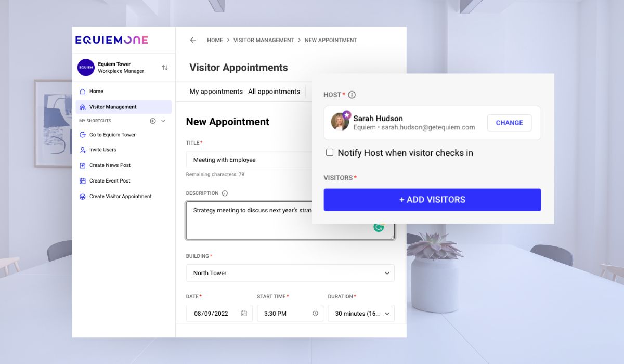Open the Duration dropdown showing 30 minutes
This screenshot has width=624, height=364.
tap(361, 314)
